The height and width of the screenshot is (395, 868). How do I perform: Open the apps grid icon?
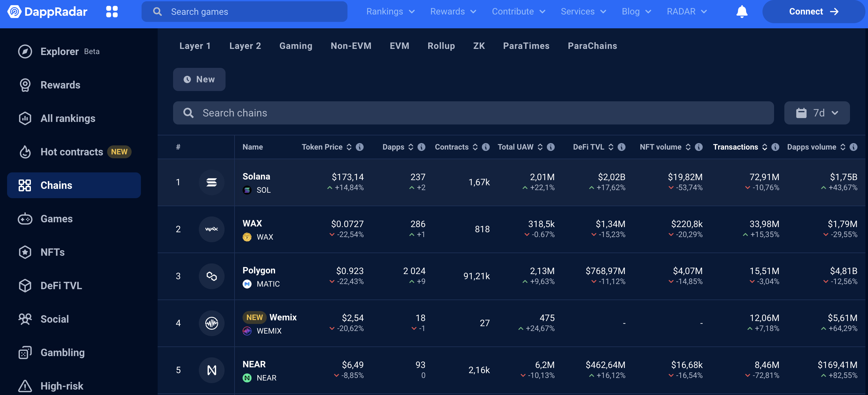tap(112, 12)
